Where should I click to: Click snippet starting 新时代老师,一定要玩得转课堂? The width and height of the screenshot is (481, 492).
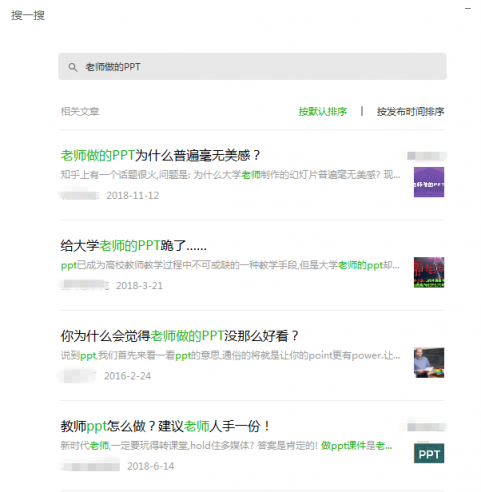pos(226,446)
